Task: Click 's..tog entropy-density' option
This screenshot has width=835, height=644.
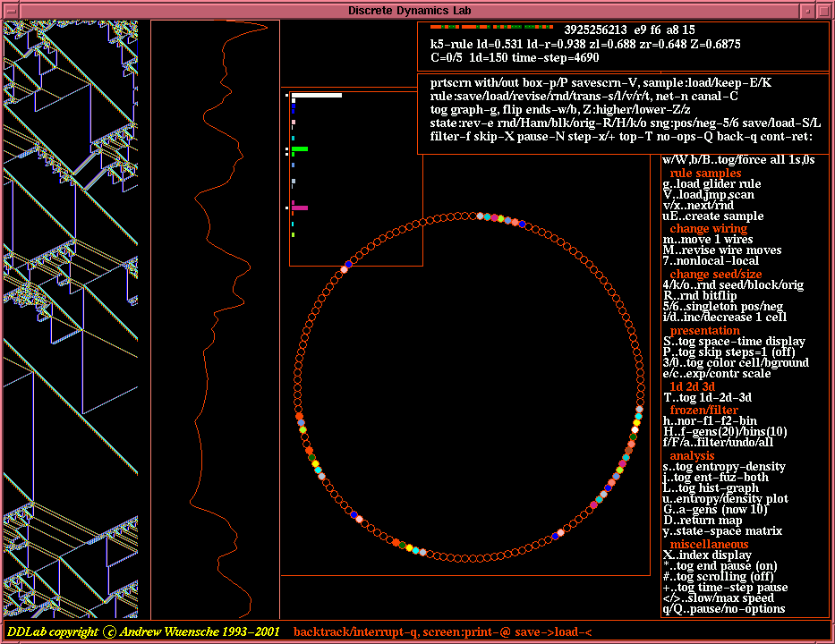Action: (x=724, y=466)
